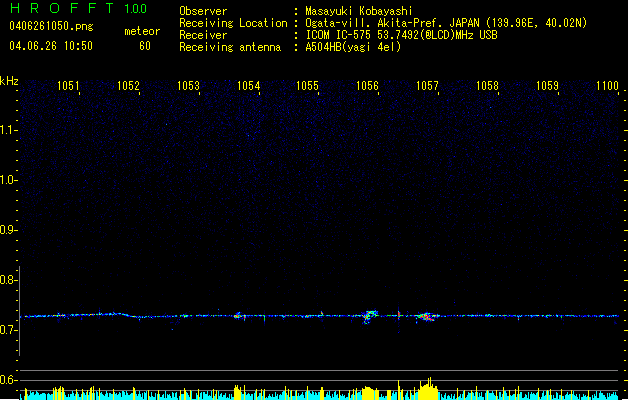Click the Receiving antenna label

tap(230, 47)
